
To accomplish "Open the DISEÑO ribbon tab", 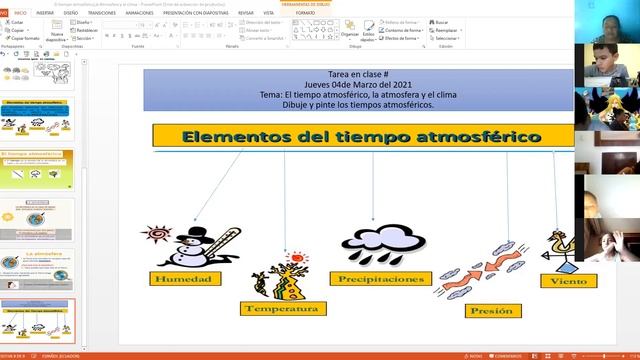I will tap(71, 13).
